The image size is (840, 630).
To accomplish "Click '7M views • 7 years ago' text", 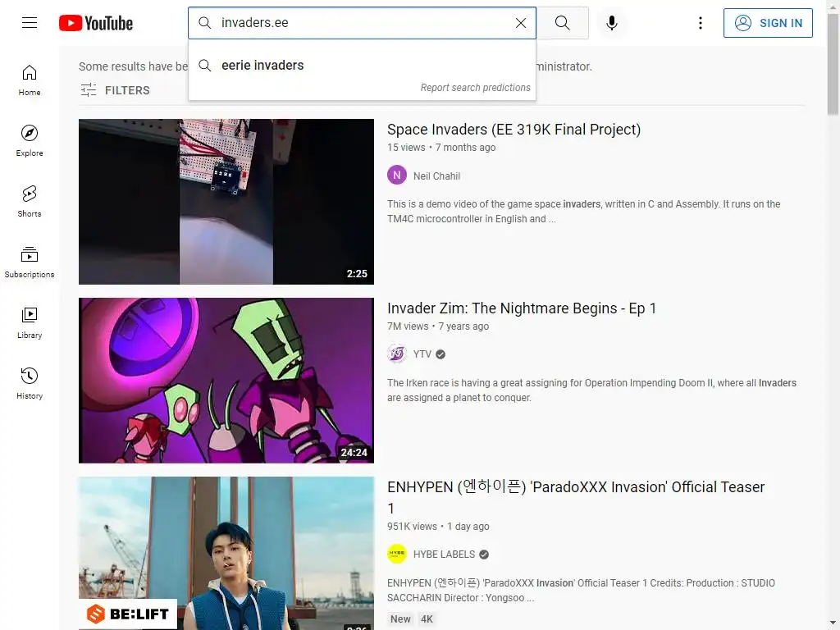I will 438,326.
